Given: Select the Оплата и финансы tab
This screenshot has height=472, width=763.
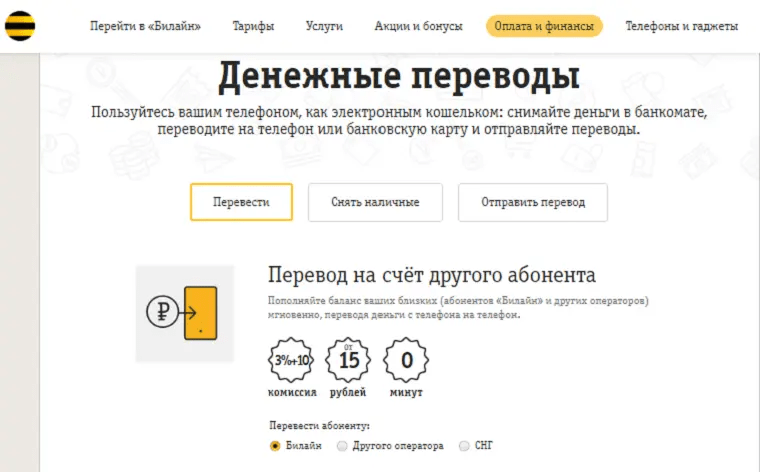Looking at the screenshot, I should point(544,26).
